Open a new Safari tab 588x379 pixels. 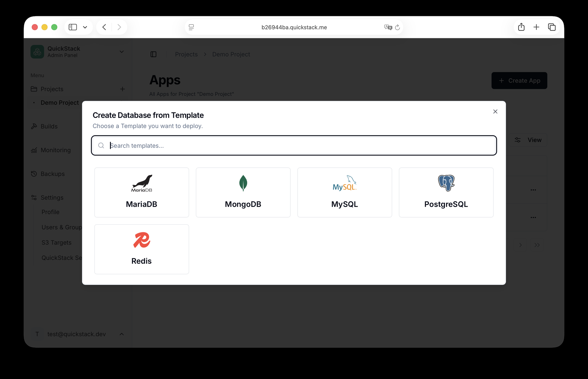click(x=536, y=27)
